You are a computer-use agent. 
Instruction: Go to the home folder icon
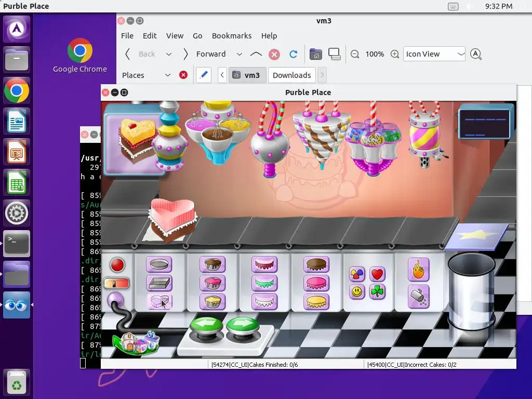315,54
